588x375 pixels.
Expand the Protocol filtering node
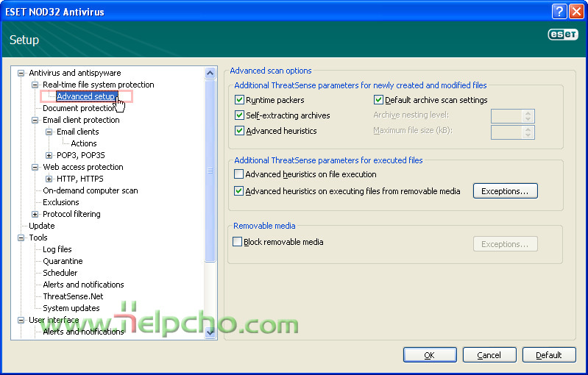coord(35,214)
